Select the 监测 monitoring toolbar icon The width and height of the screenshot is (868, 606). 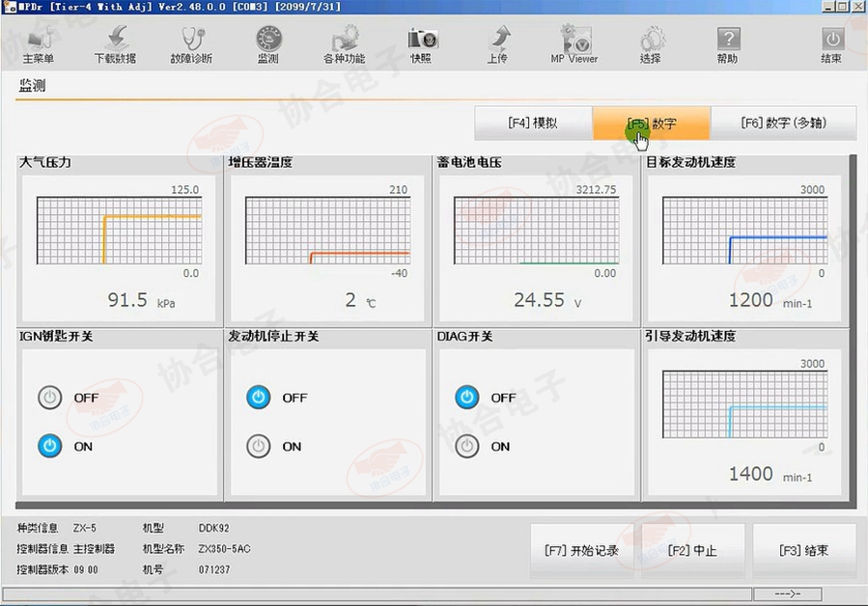click(267, 44)
